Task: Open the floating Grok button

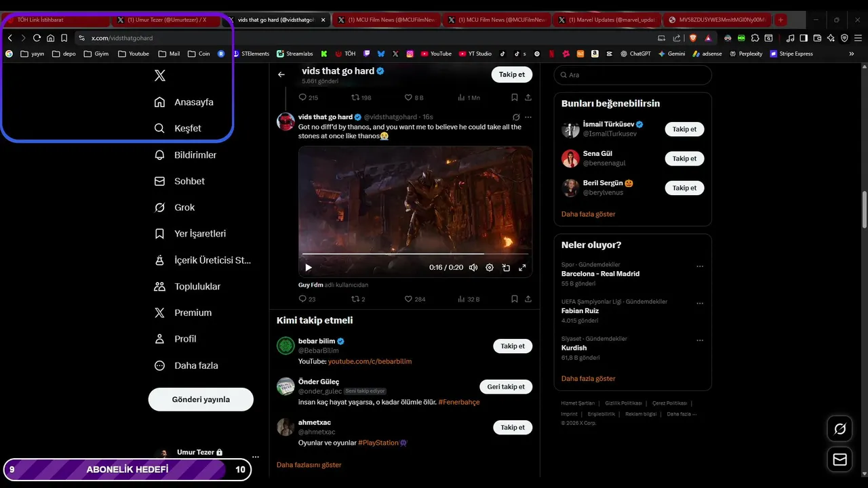Action: pyautogui.click(x=840, y=429)
